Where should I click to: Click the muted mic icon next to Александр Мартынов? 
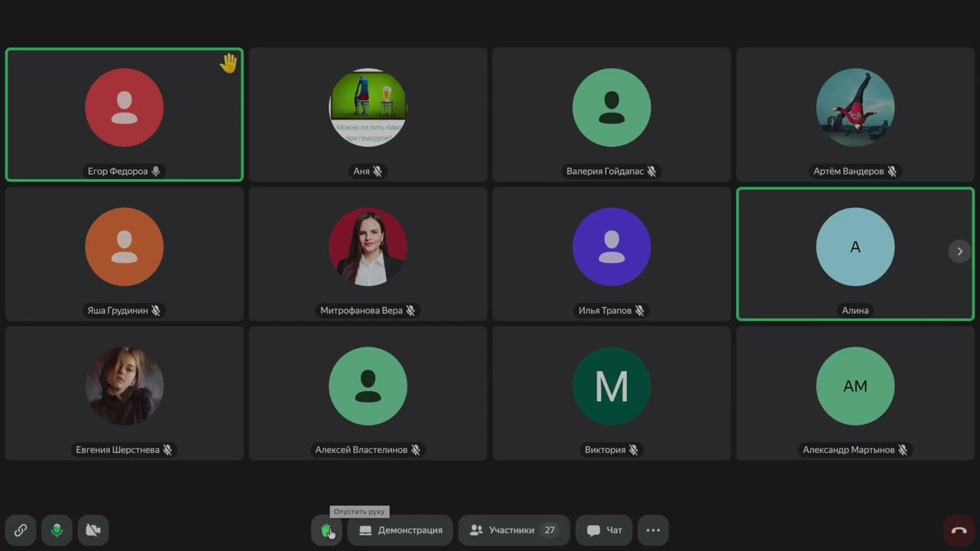(x=903, y=450)
